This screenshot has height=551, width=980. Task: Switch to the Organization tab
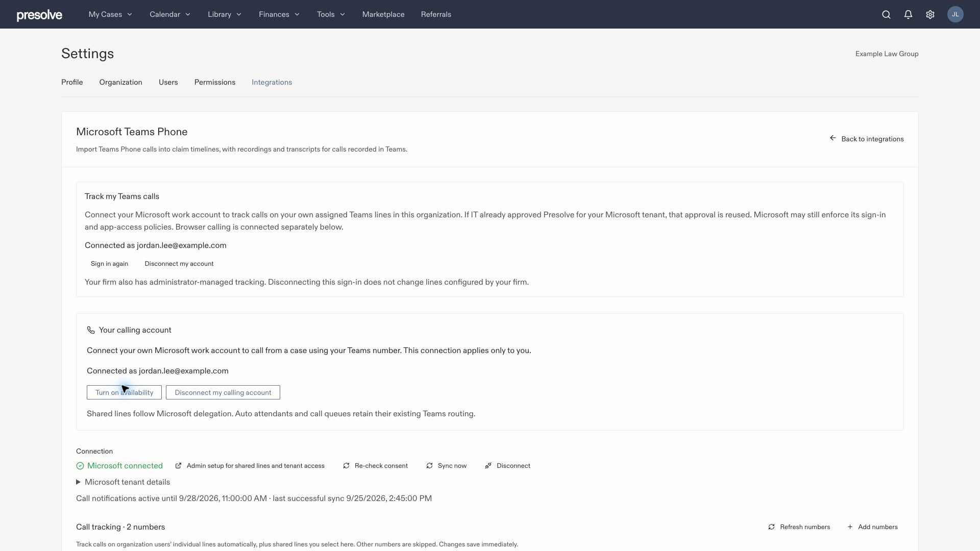(120, 82)
